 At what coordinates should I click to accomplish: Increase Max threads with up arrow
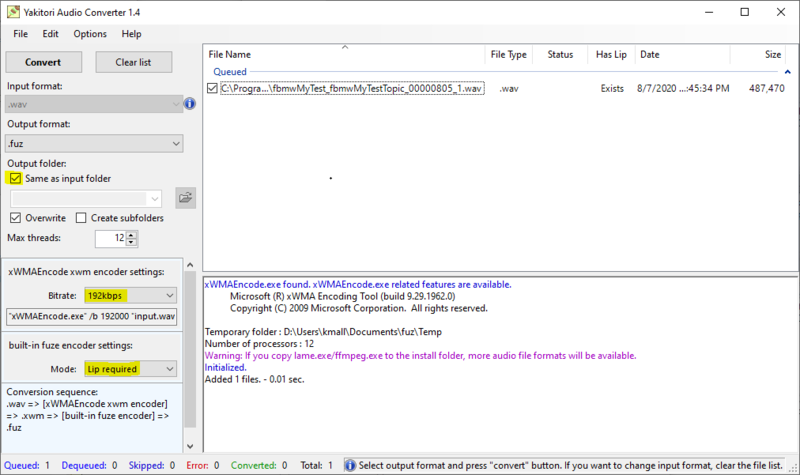(x=132, y=235)
